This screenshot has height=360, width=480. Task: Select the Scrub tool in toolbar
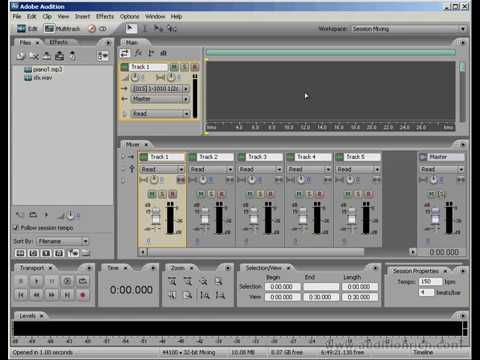point(172,28)
